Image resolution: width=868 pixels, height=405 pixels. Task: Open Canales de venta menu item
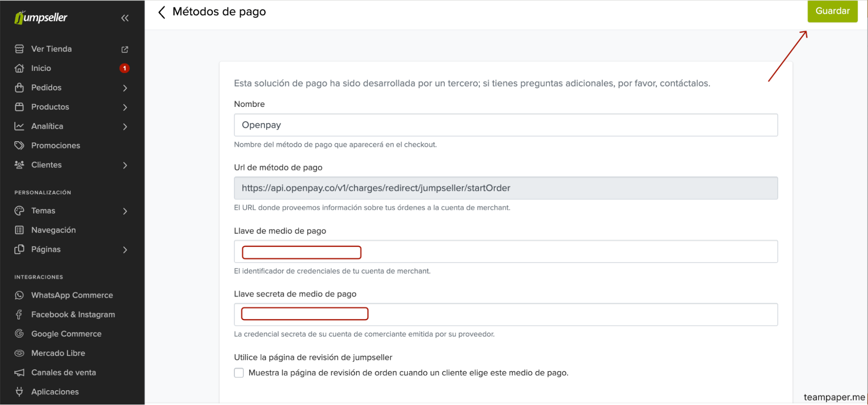click(x=63, y=373)
